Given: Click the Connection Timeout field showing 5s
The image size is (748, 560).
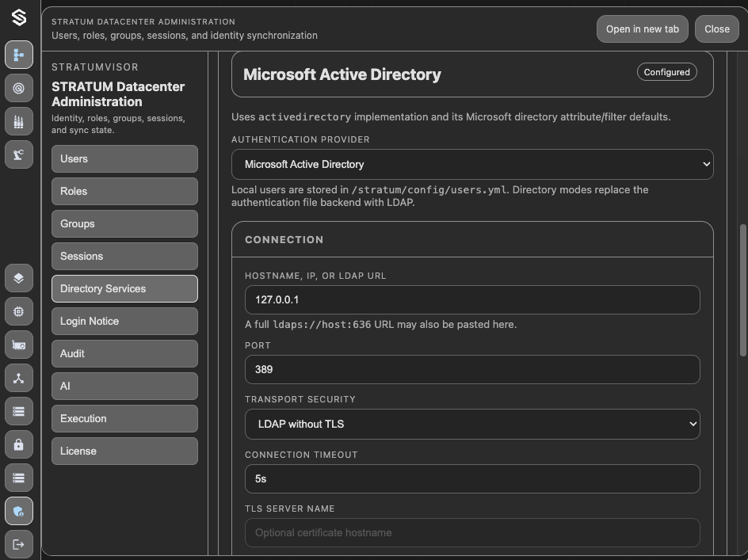Looking at the screenshot, I should pyautogui.click(x=472, y=479).
